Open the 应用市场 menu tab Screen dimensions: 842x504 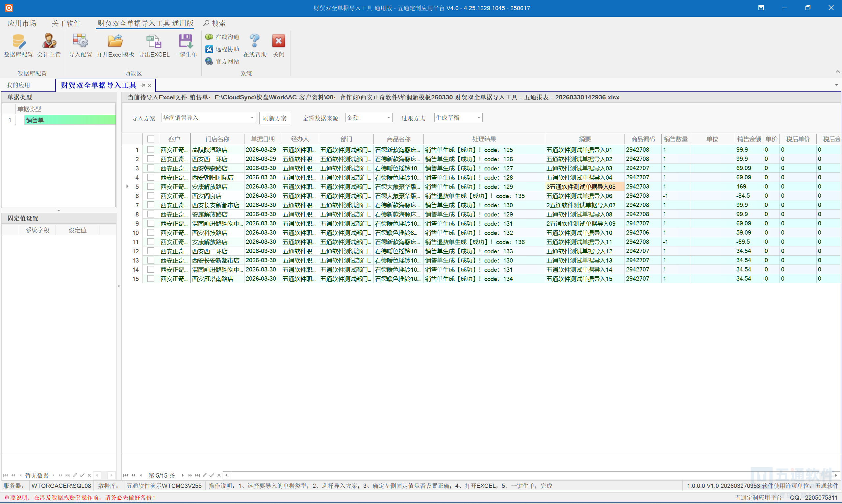pos(22,23)
